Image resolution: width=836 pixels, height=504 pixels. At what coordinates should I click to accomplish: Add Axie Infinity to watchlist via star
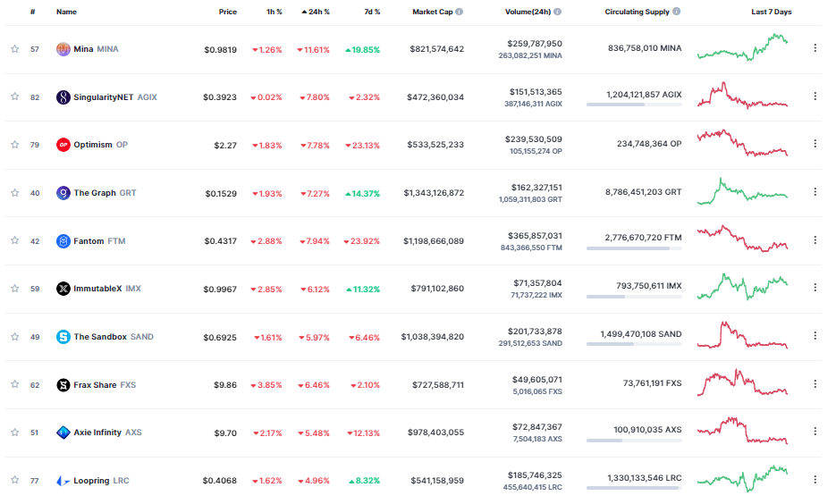pos(14,433)
